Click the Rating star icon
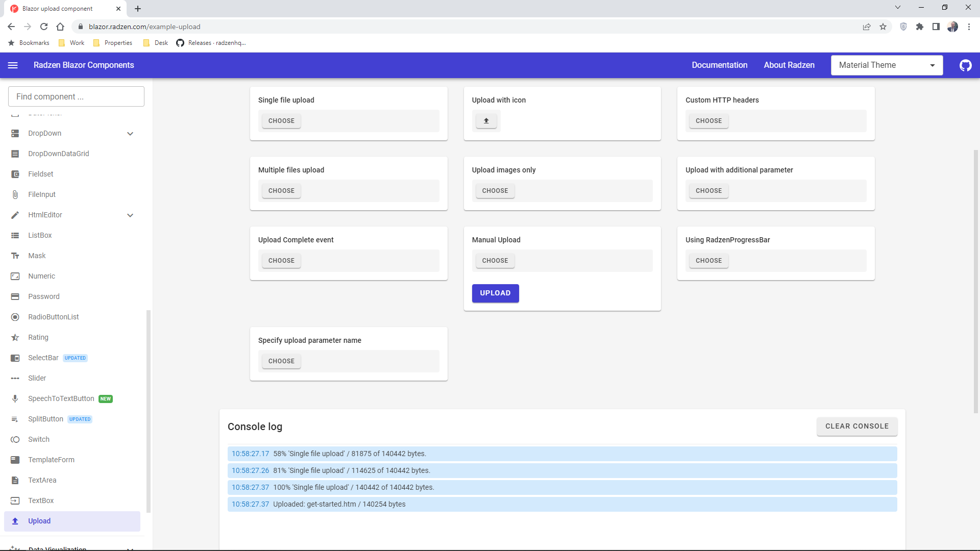Viewport: 980px width, 551px height. 15,338
